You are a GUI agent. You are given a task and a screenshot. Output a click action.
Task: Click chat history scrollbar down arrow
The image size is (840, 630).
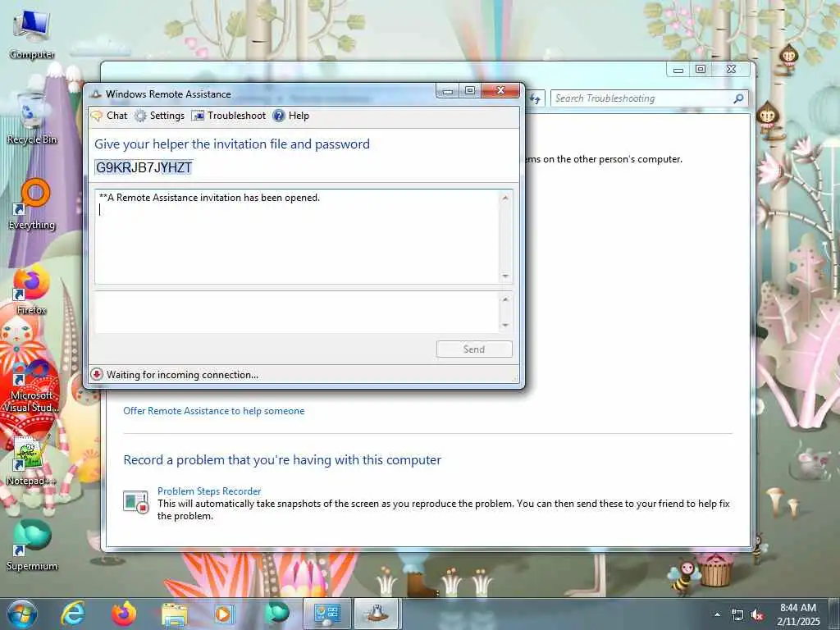505,276
